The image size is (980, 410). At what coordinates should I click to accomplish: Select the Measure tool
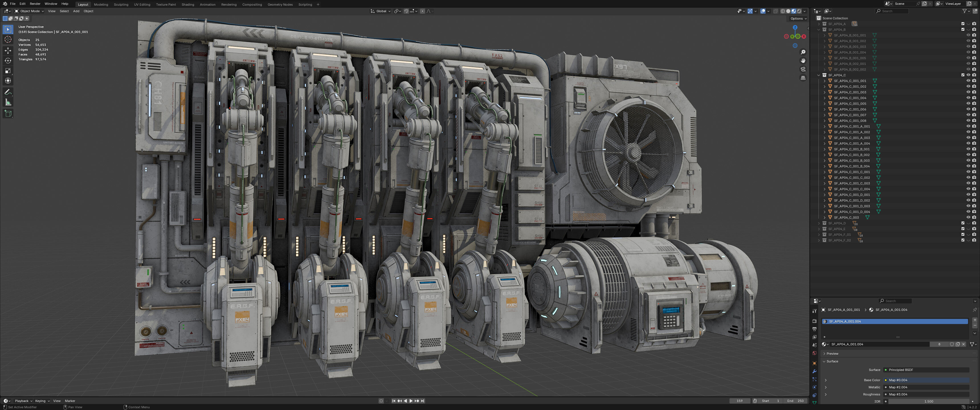pyautogui.click(x=8, y=102)
